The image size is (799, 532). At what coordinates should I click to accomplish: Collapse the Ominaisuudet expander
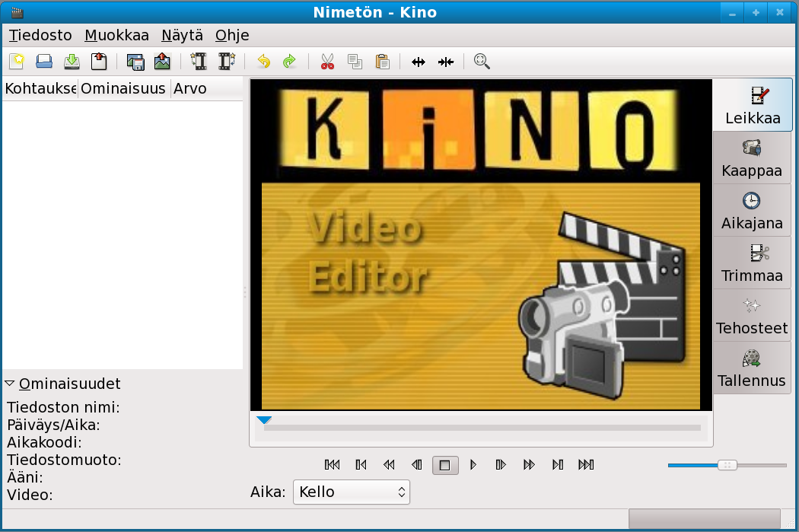pos(10,384)
